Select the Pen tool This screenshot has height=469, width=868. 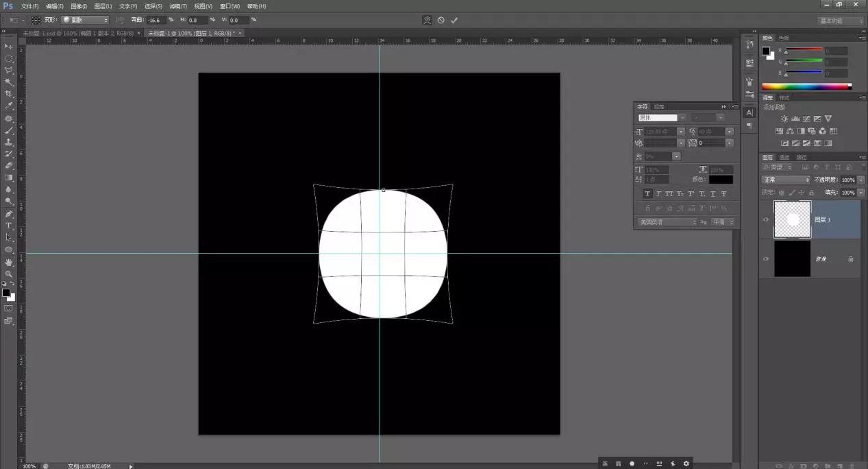coord(9,214)
